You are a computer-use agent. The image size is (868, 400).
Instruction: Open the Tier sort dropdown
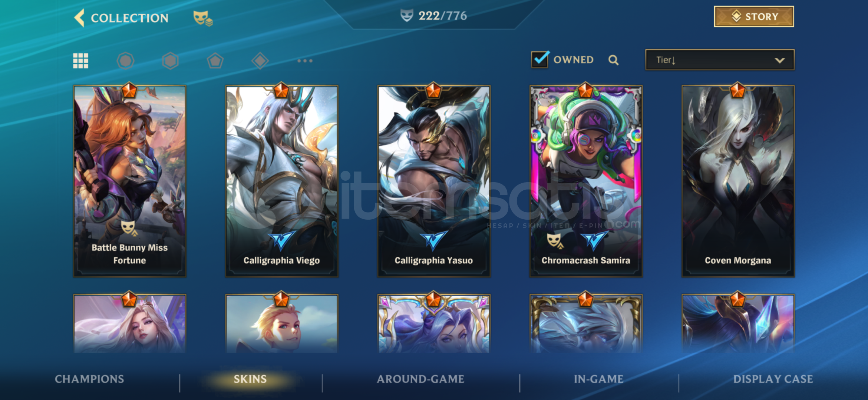click(720, 60)
